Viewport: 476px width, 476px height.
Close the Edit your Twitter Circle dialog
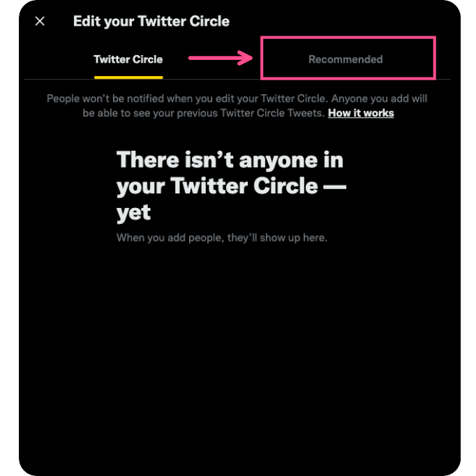point(40,21)
